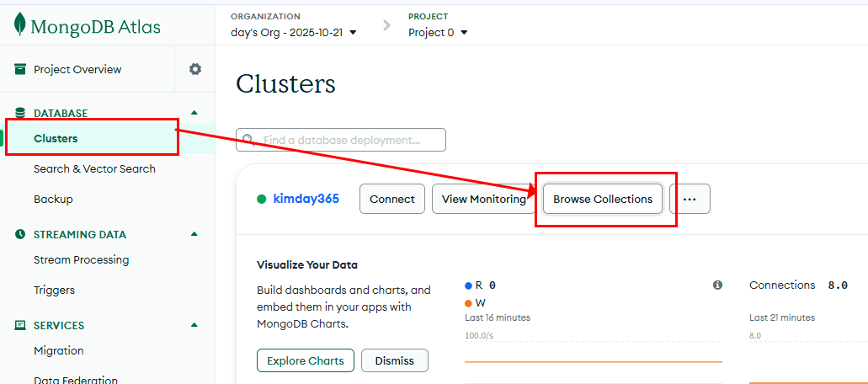This screenshot has height=384, width=868.
Task: Open the Project 0 dropdown
Action: 438,33
